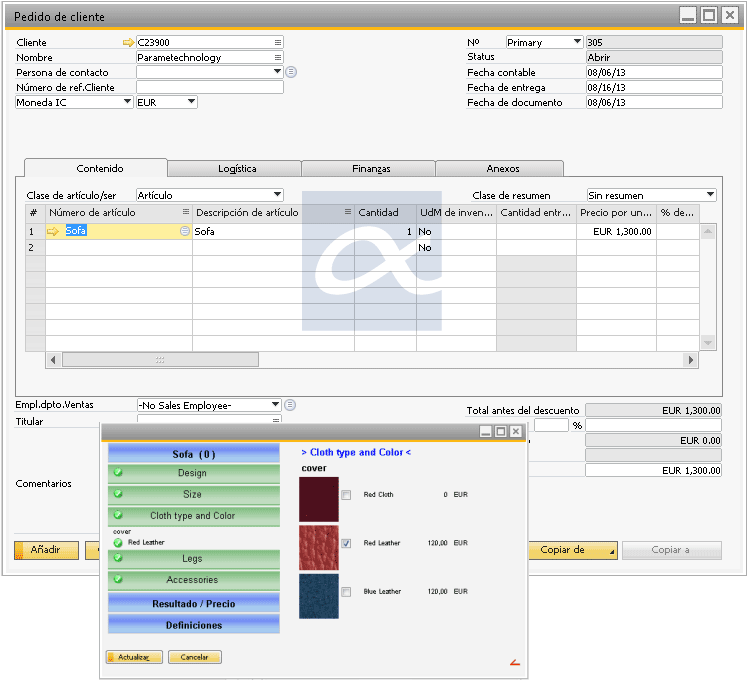Click the list icon in Titular field

(x=276, y=420)
